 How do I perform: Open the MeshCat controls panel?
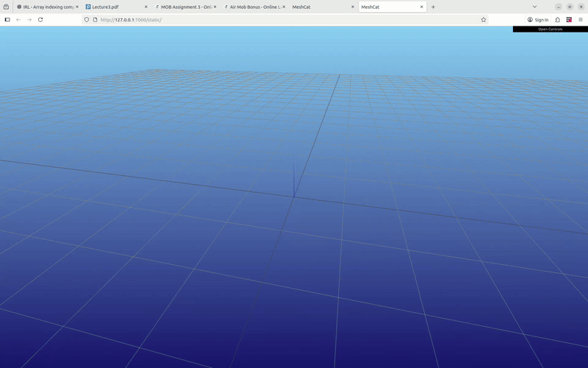pyautogui.click(x=550, y=29)
